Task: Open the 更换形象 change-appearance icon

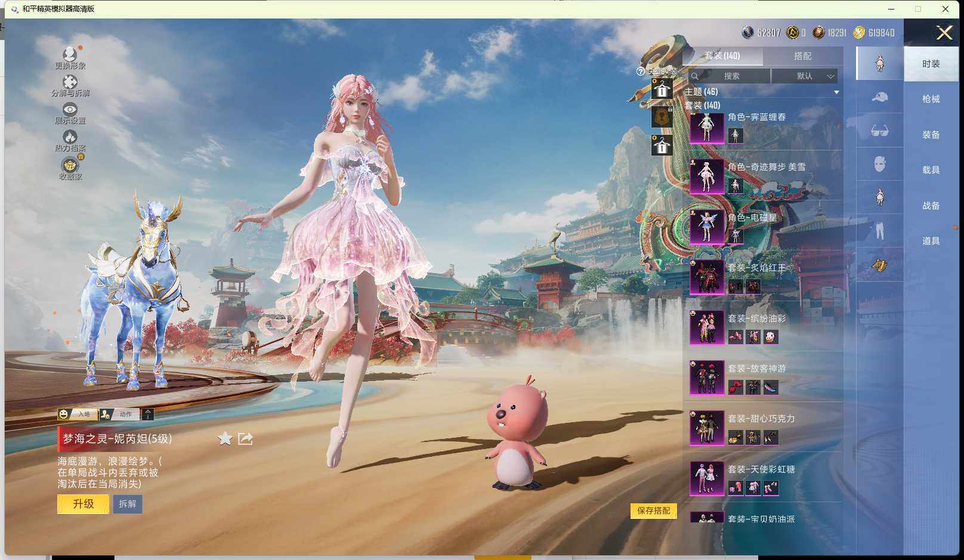Action: (70, 55)
